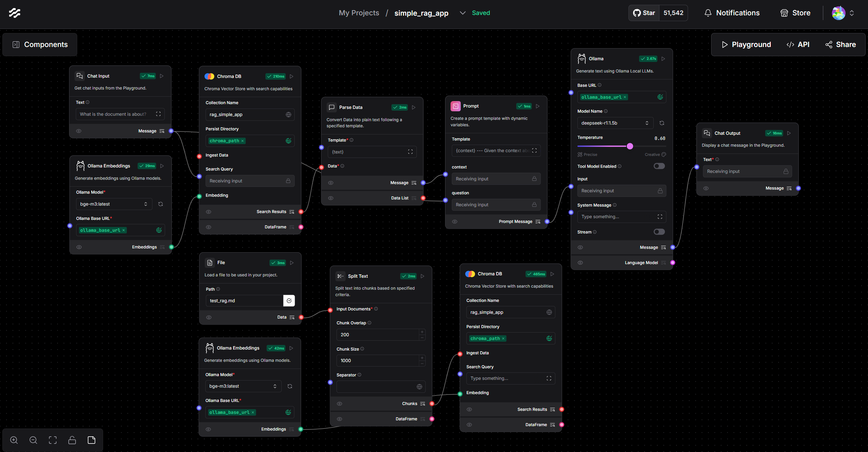This screenshot has width=868, height=452.
Task: Click the simple_rag_app flow title
Action: point(421,13)
